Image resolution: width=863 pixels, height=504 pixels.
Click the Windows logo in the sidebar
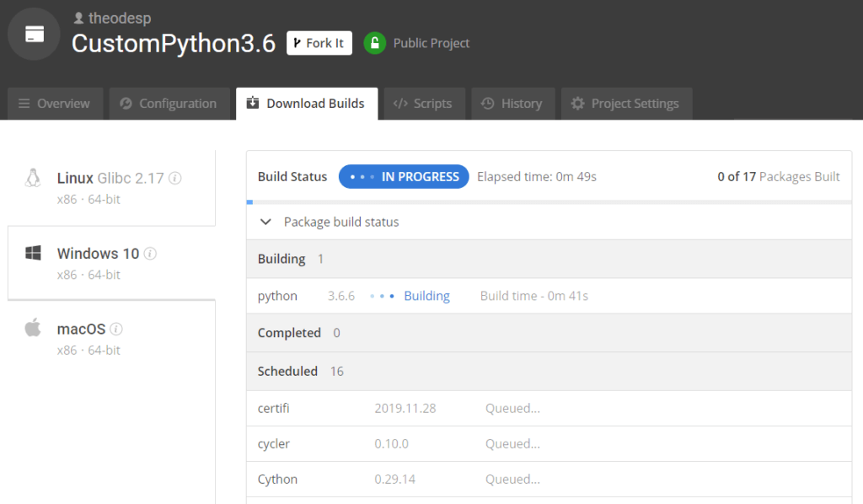33,253
